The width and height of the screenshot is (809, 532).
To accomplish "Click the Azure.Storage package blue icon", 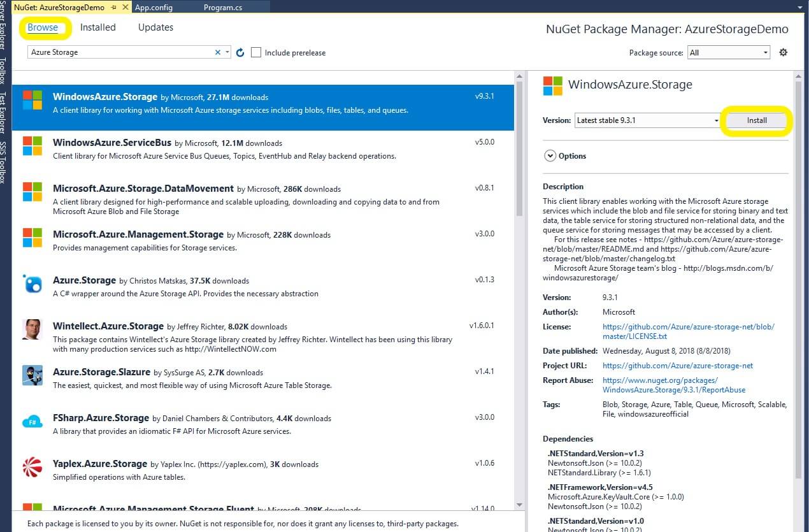I will click(32, 284).
